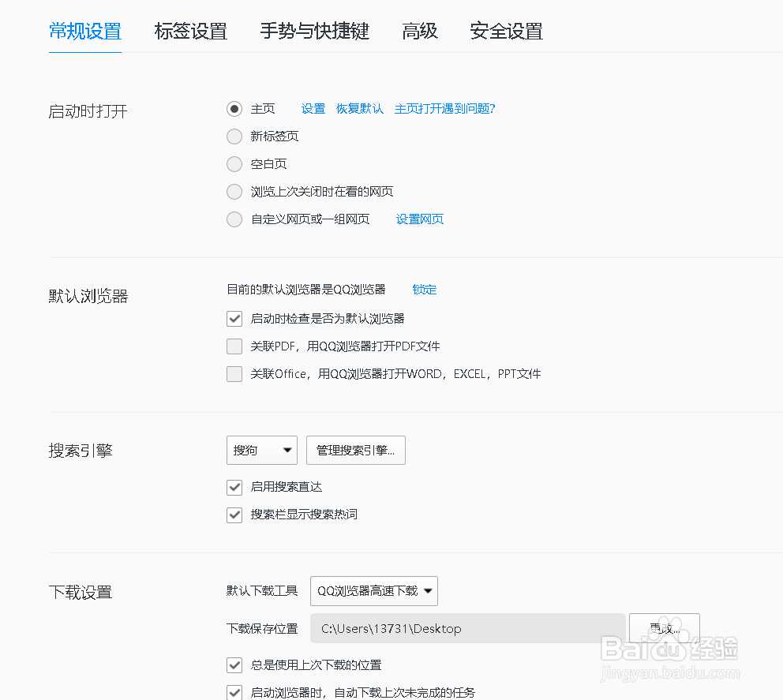Select 自定义网页或一组网页 option
The width and height of the screenshot is (783, 700).
click(234, 219)
